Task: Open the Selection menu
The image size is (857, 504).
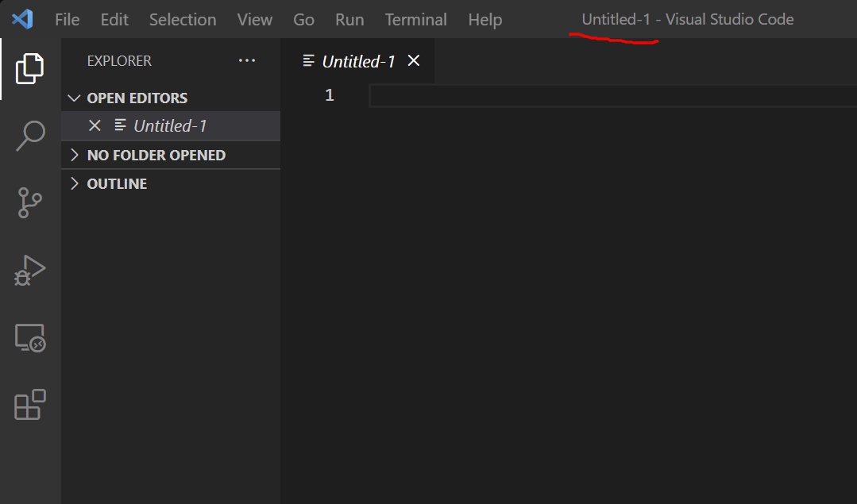Action: pyautogui.click(x=183, y=20)
